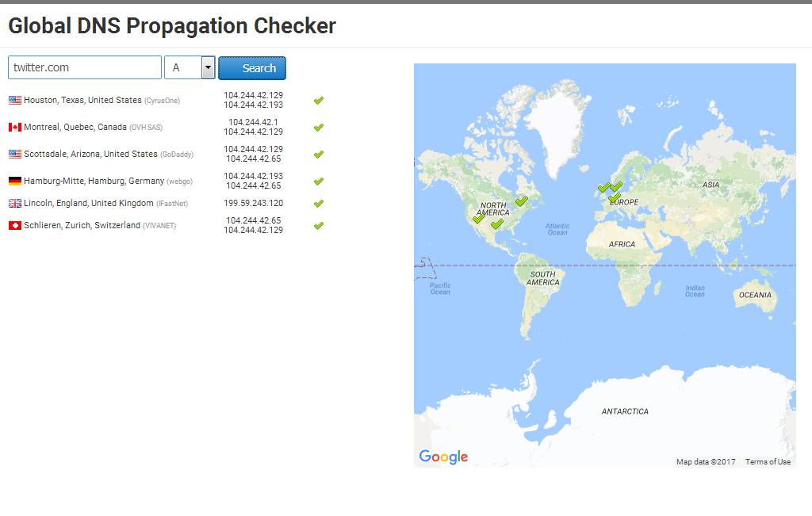Click IP address 104.244.42.1 in the Montreal row
Viewport: 812px width, 516px height.
click(253, 122)
